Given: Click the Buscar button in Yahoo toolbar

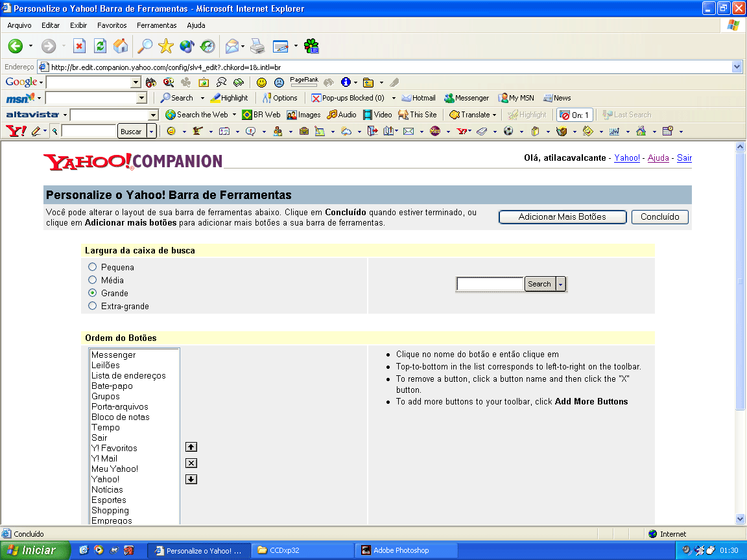Looking at the screenshot, I should 131,131.
